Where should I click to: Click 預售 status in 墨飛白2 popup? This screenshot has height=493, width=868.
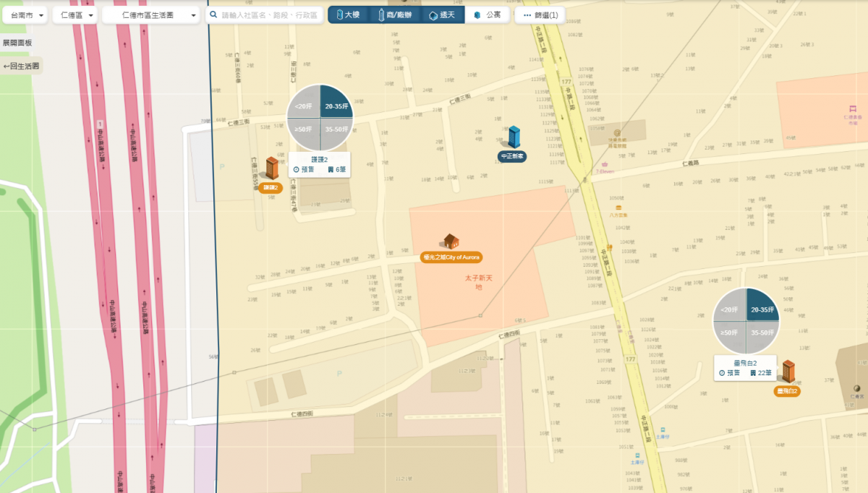pos(729,374)
